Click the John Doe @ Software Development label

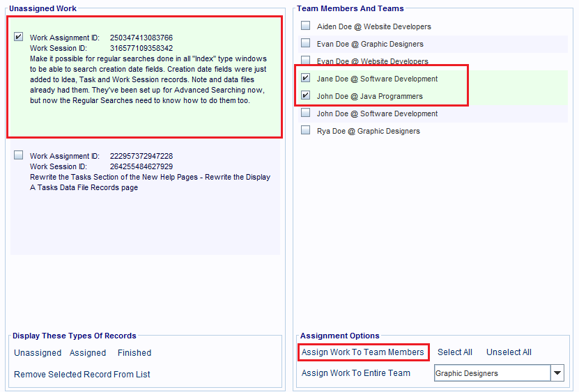[377, 113]
